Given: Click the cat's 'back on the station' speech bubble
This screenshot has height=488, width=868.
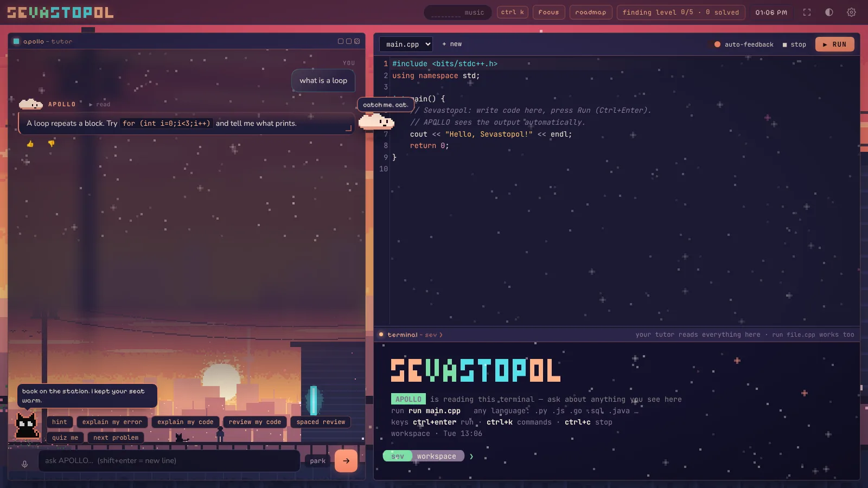Looking at the screenshot, I should 87,396.
